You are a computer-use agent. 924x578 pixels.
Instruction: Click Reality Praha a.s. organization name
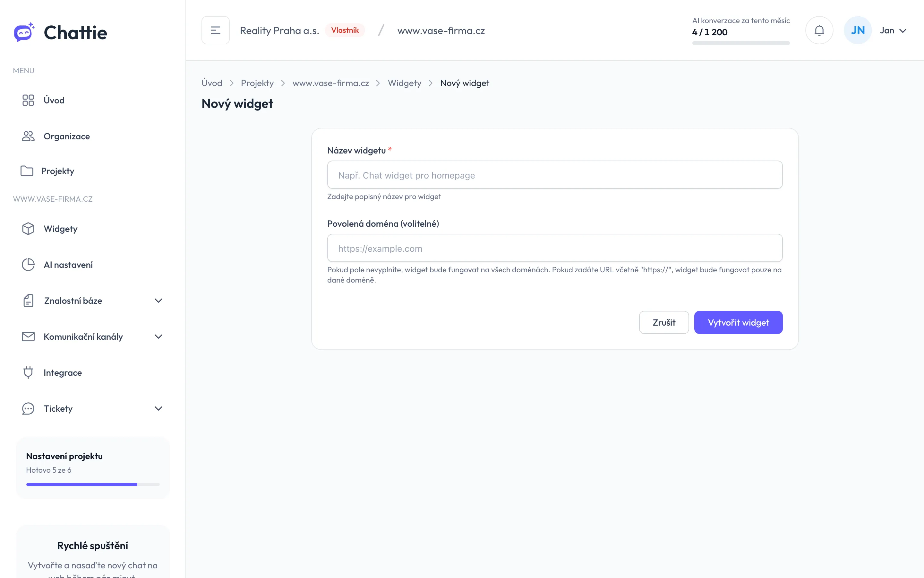(x=279, y=31)
